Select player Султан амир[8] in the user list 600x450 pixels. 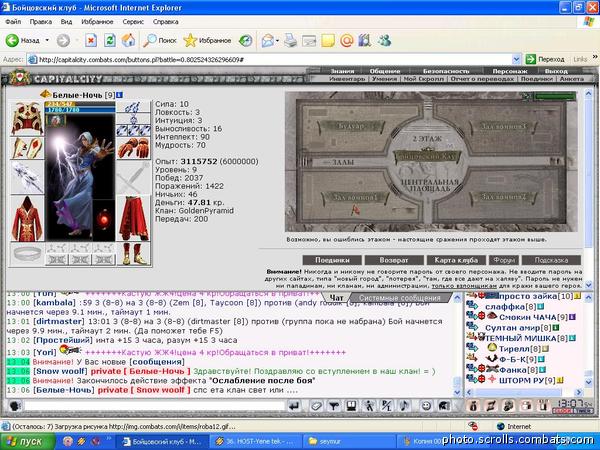click(518, 328)
